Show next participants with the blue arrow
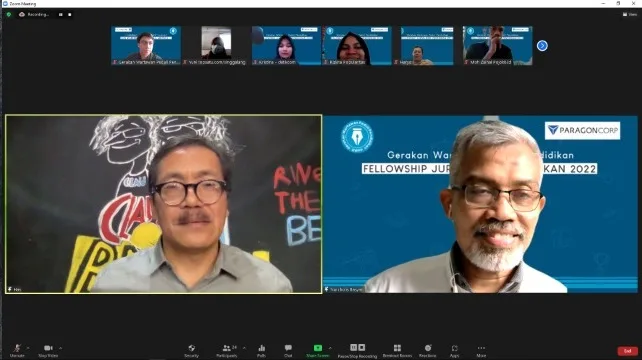 click(x=542, y=45)
